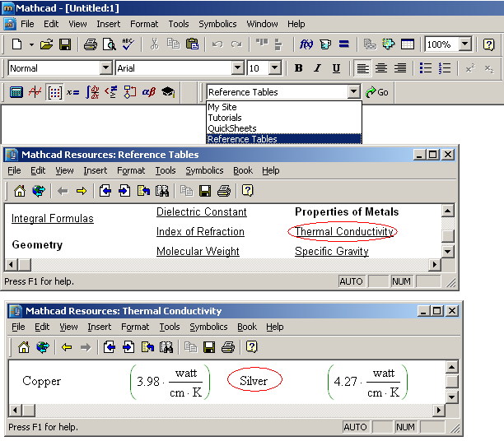Open the Programming toolbar icon

tap(130, 92)
